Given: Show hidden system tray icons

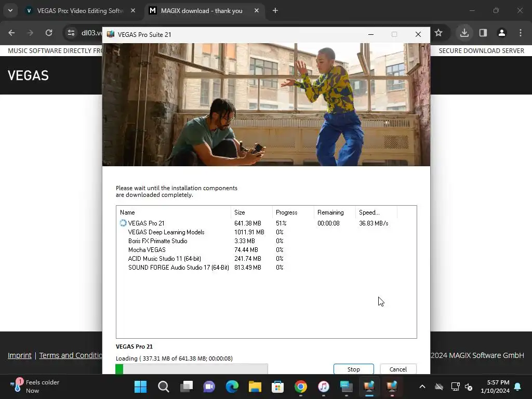Looking at the screenshot, I should click(x=422, y=387).
